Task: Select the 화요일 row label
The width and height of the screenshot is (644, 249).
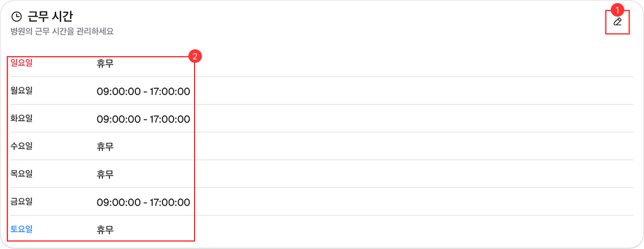Action: (22, 118)
